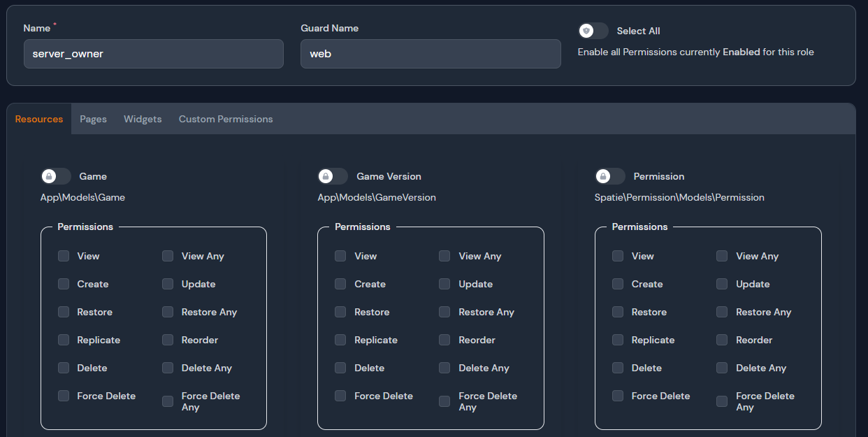868x437 pixels.
Task: Toggle the lock switch for Game Version
Action: click(x=333, y=176)
